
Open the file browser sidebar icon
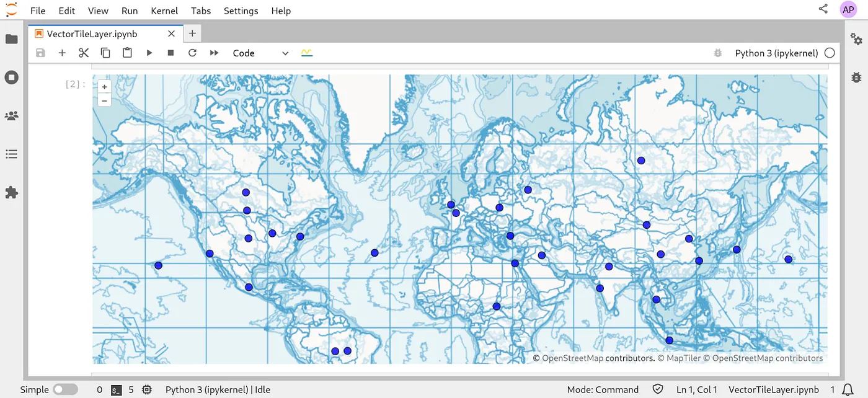(11, 39)
